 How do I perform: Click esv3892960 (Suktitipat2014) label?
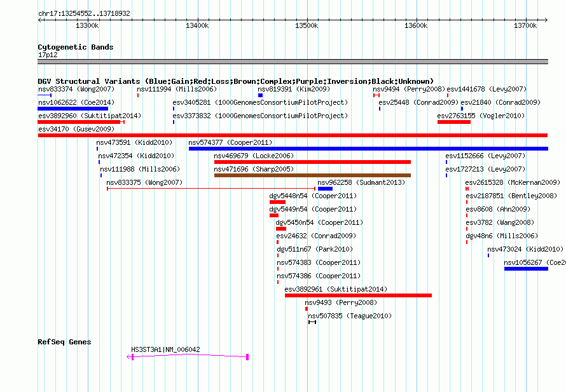click(90, 116)
